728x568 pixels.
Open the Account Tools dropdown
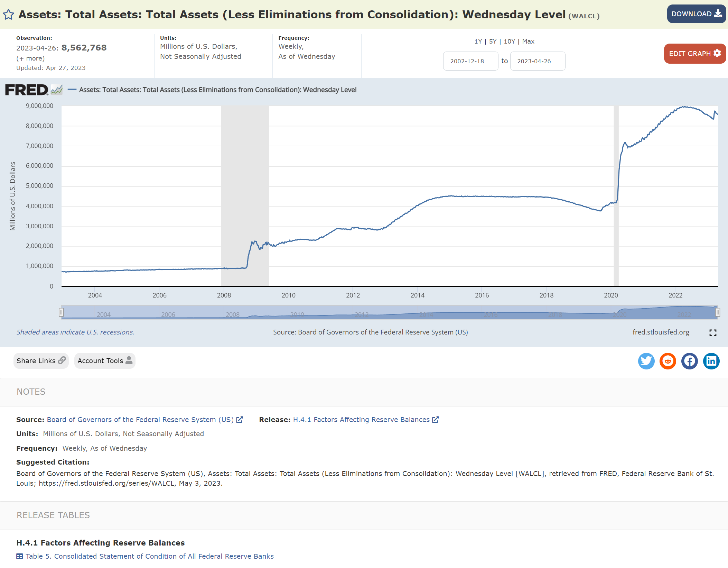point(104,361)
